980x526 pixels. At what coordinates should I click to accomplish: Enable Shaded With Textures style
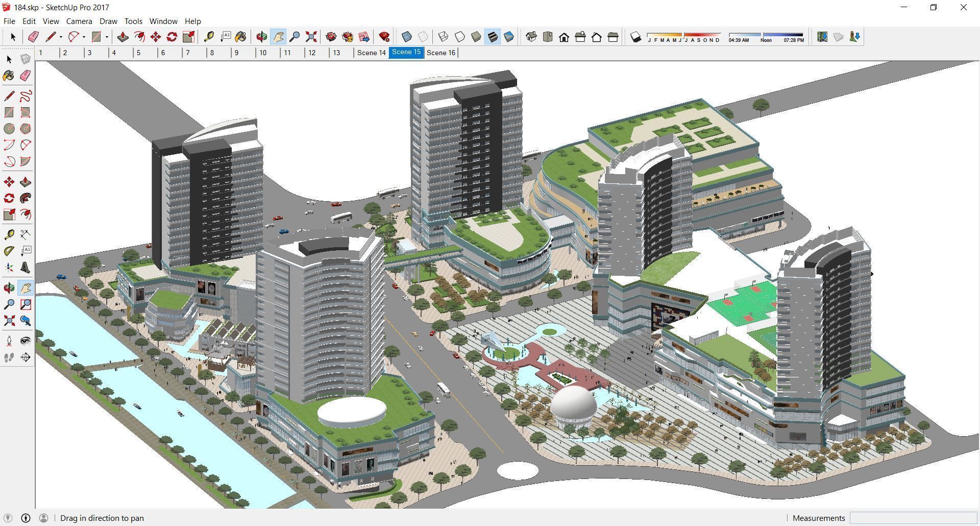coord(493,37)
